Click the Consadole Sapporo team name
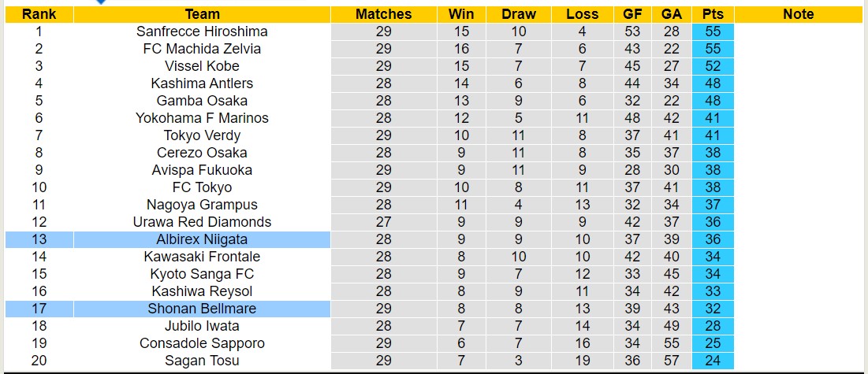Screen dimensions: 868x374 (x=202, y=343)
